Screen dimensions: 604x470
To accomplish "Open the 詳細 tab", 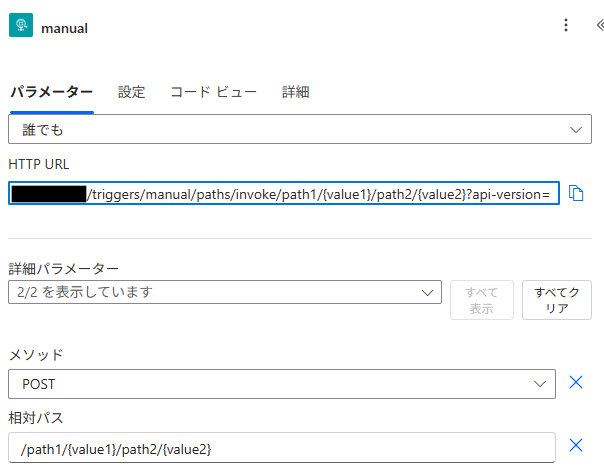I will [x=295, y=92].
